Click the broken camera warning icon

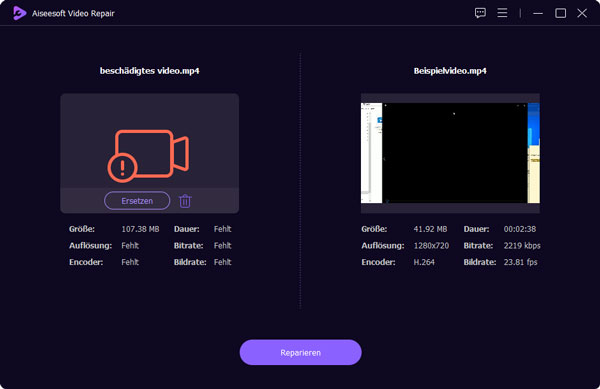(x=148, y=156)
